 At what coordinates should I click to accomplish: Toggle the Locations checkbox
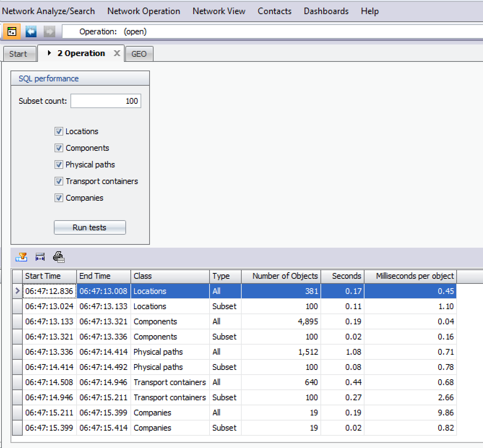coord(59,131)
